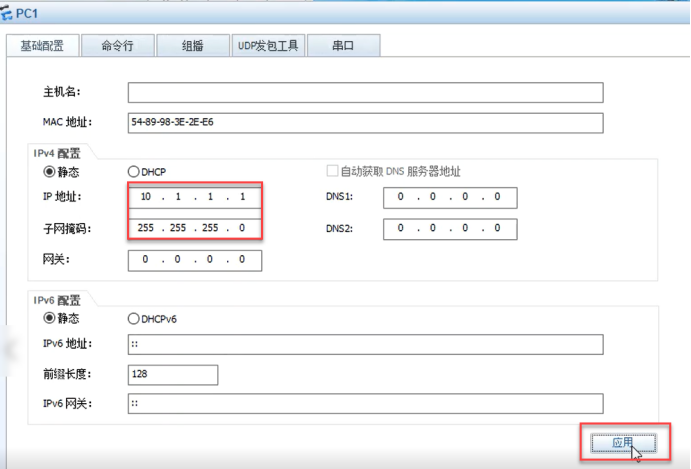Focus the DNS1 address field
This screenshot has height=469, width=691.
(449, 197)
